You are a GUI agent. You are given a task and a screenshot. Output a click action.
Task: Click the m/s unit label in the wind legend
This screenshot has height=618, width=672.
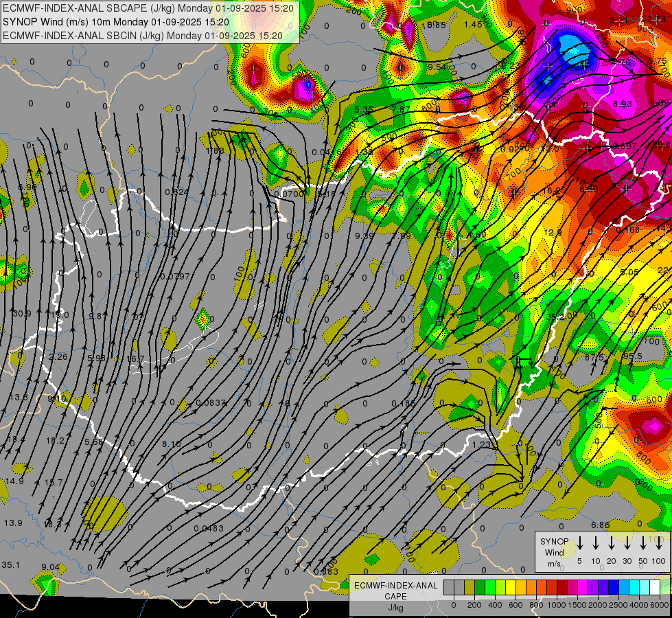pos(554,564)
